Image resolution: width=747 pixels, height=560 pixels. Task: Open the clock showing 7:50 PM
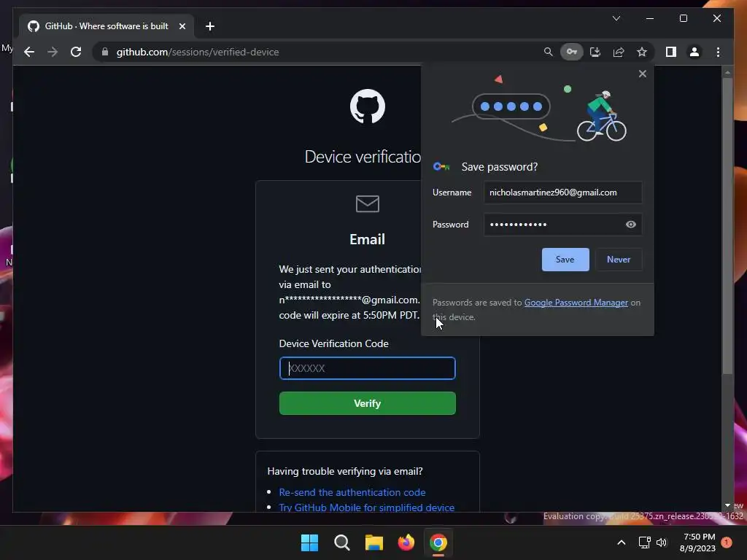pyautogui.click(x=698, y=542)
